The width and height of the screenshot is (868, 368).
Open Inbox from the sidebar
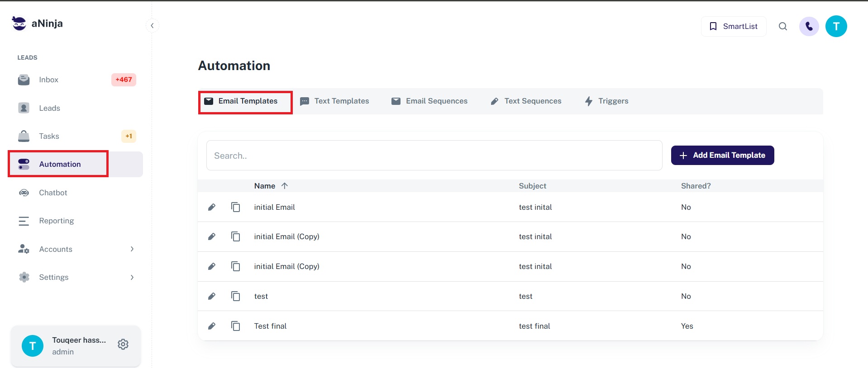click(x=49, y=80)
